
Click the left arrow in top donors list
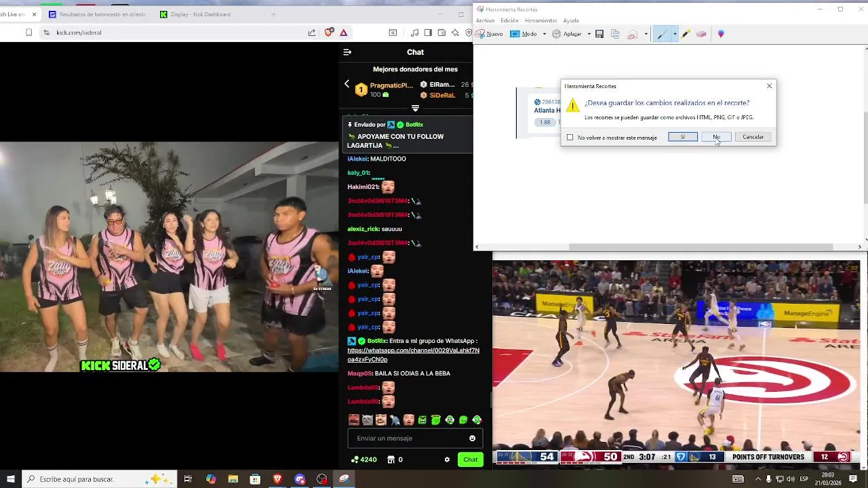point(347,84)
